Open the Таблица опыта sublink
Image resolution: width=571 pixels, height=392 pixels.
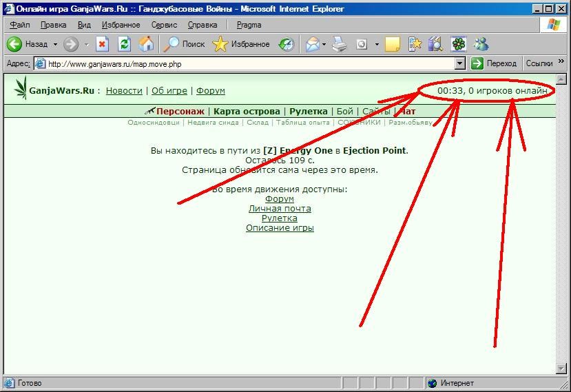point(303,123)
